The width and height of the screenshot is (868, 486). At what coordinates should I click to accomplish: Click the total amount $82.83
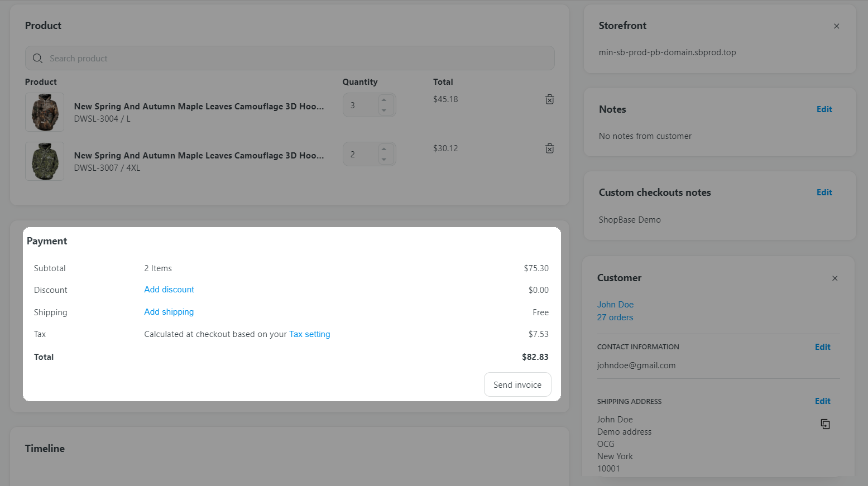[535, 357]
